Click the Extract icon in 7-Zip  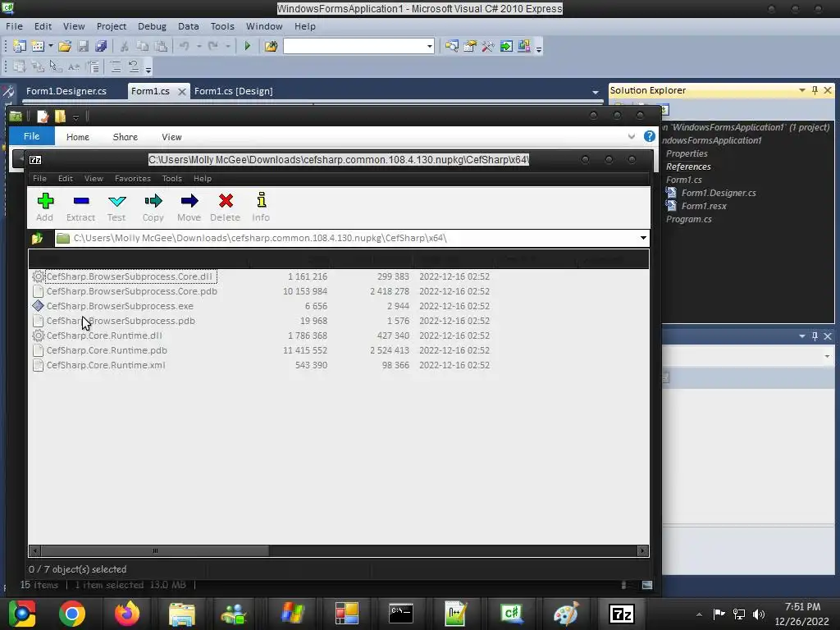[x=81, y=207]
